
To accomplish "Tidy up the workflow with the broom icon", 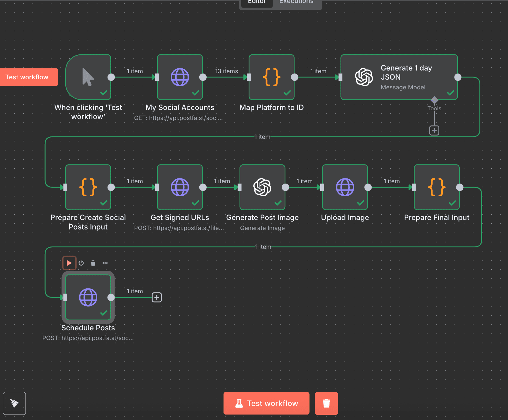I will tap(14, 403).
